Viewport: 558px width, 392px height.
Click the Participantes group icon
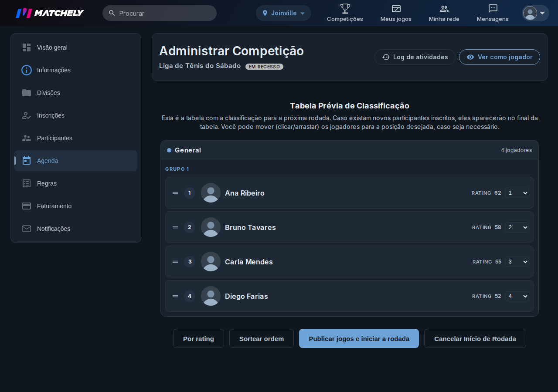click(27, 138)
